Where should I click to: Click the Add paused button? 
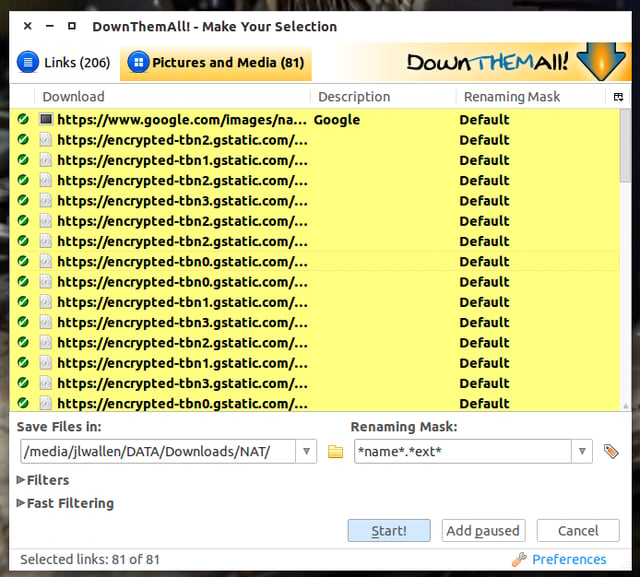point(483,530)
